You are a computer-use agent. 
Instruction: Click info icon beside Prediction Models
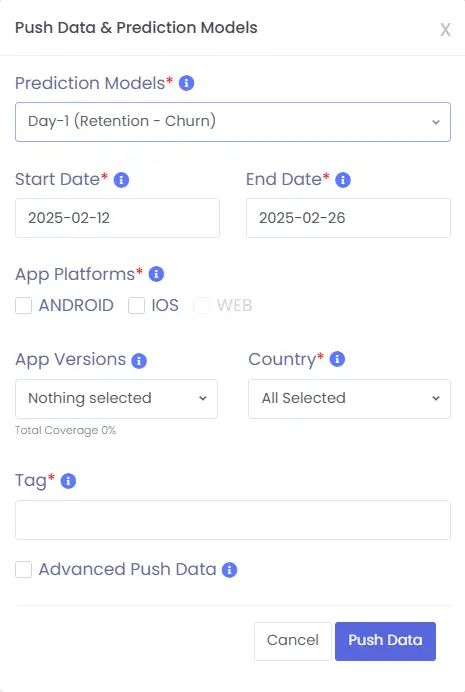click(x=187, y=83)
